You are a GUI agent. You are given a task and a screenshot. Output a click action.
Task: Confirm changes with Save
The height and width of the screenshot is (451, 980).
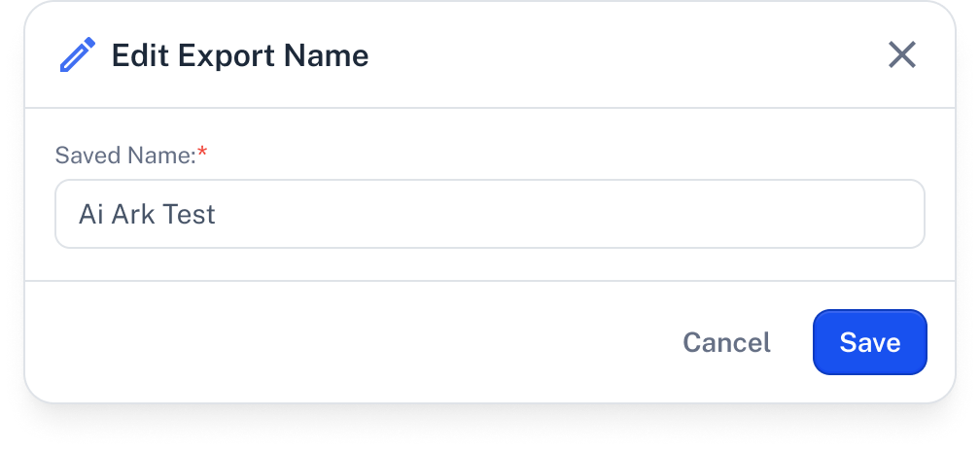point(869,342)
